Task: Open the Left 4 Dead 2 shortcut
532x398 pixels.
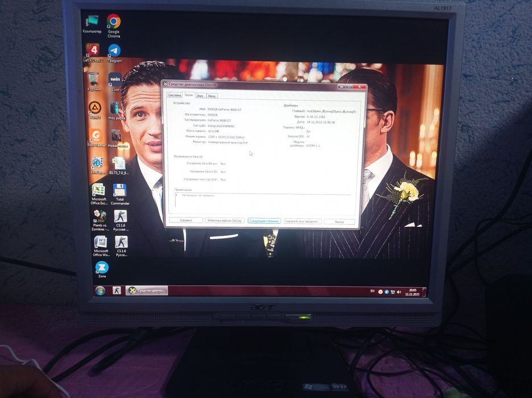Action: tap(93, 52)
